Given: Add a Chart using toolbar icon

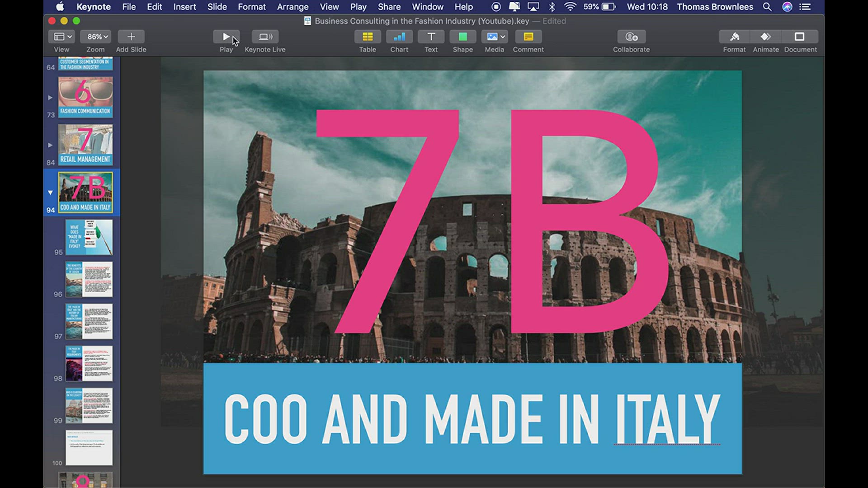Looking at the screenshot, I should pos(399,37).
